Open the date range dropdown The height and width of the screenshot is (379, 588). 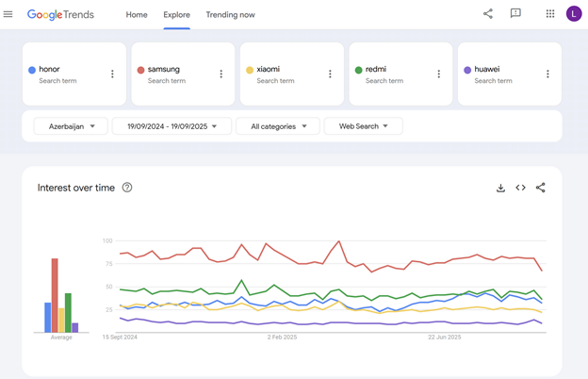click(x=171, y=126)
